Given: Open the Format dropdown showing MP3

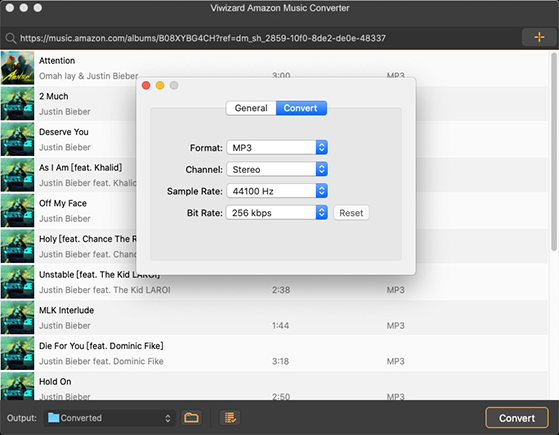Looking at the screenshot, I should [x=277, y=148].
